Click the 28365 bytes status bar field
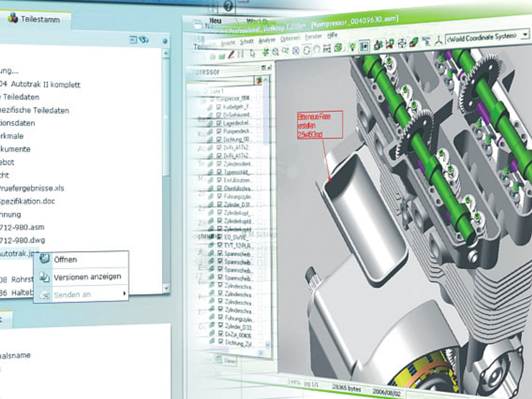This screenshot has width=532, height=399. tap(347, 388)
